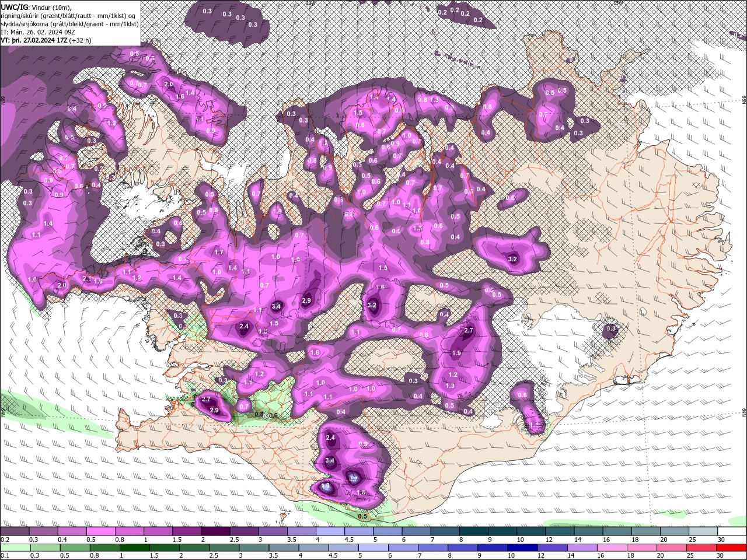
Task: Click the "2.7" value directly above "1.9"
Action: tap(468, 331)
